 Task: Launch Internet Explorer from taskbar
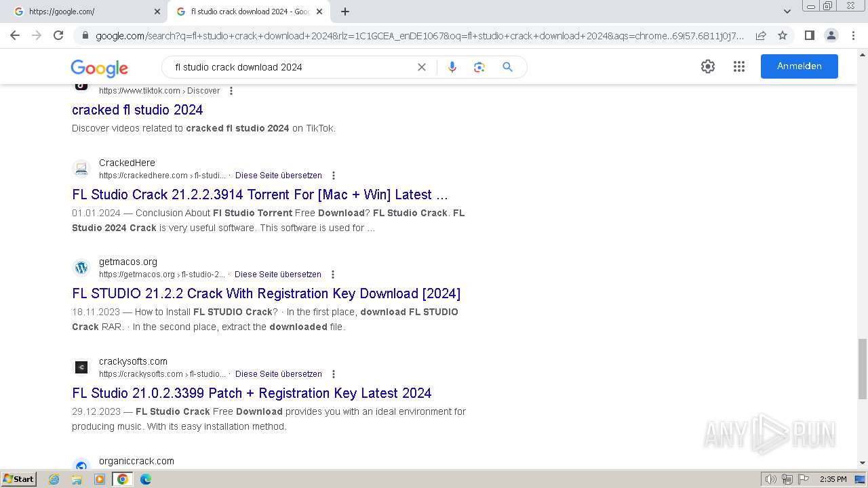point(54,479)
